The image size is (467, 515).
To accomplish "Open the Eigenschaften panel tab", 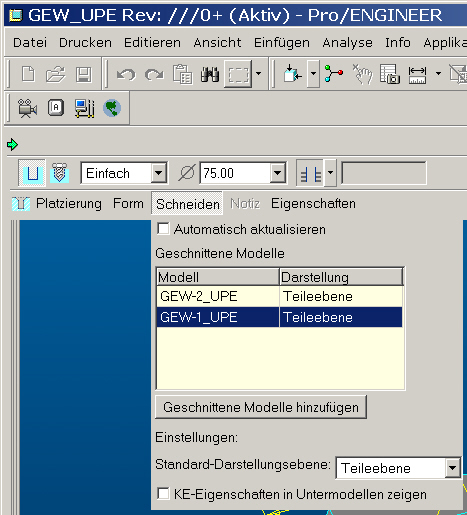I will pos(313,203).
